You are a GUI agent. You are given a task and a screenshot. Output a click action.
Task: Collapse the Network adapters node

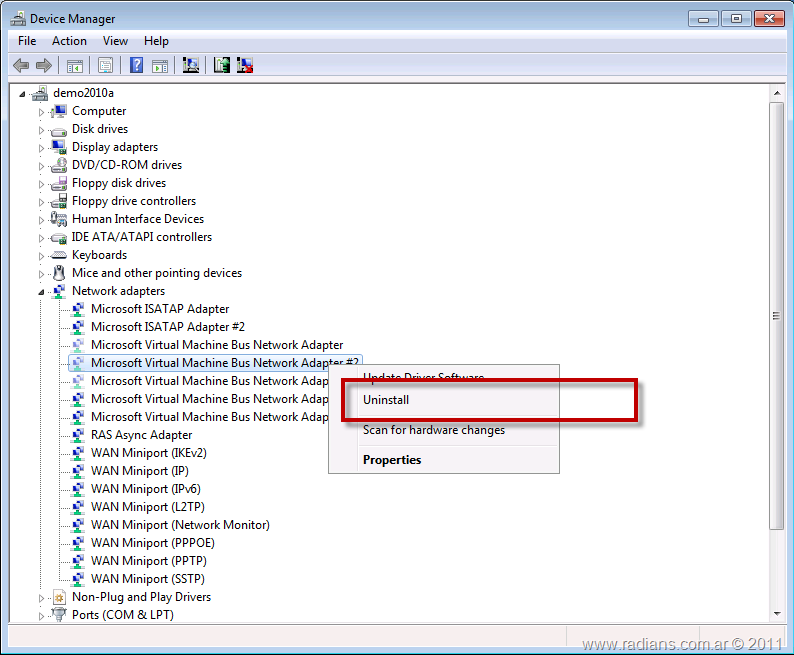42,292
